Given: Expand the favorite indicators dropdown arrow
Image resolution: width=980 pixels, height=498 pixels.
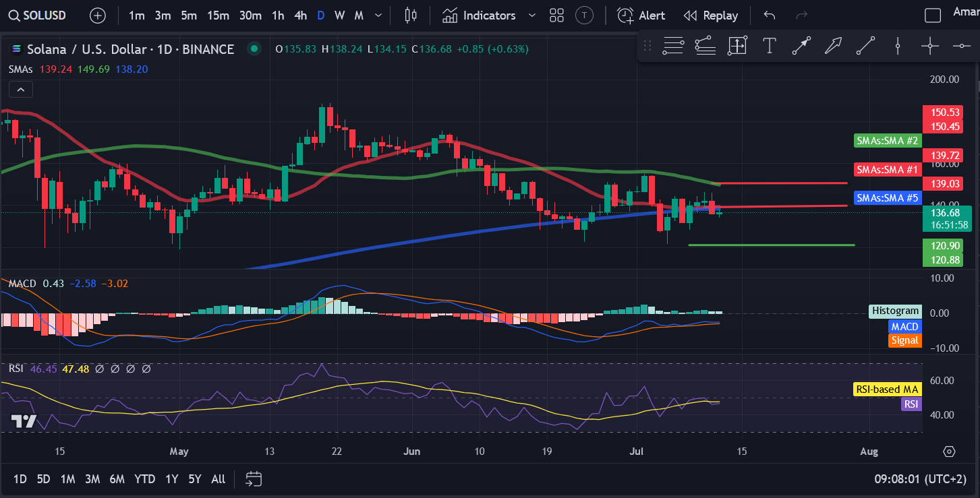Looking at the screenshot, I should point(532,15).
